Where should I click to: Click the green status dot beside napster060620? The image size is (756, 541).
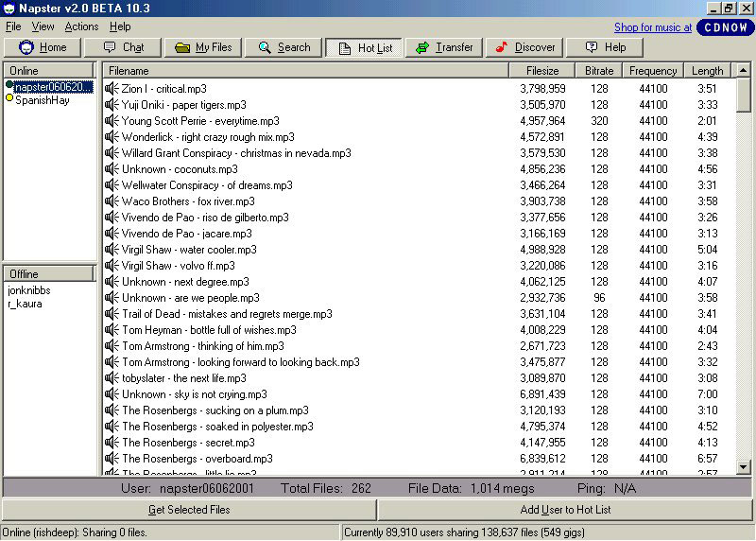(x=9, y=85)
